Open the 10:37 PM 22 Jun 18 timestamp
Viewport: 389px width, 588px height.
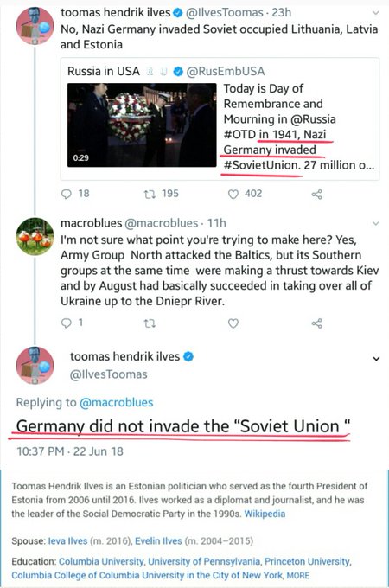click(x=70, y=451)
